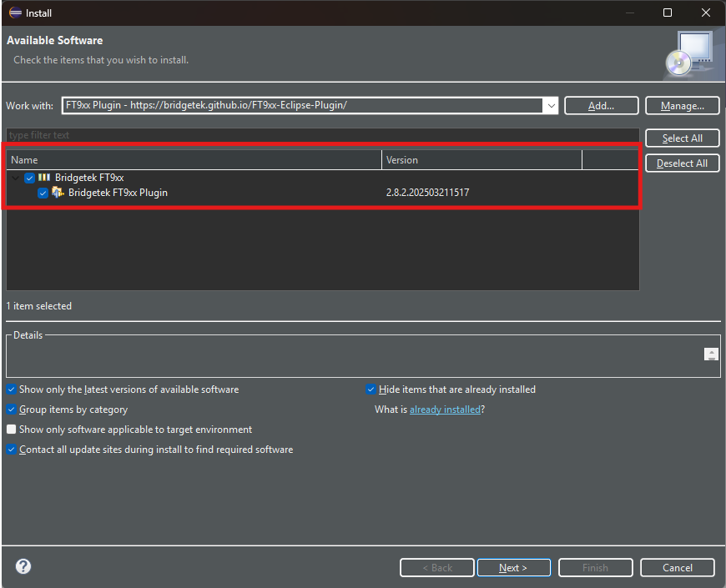Collapse the Bridgetek FT9xx tree node
This screenshot has height=588, width=726.
16,178
